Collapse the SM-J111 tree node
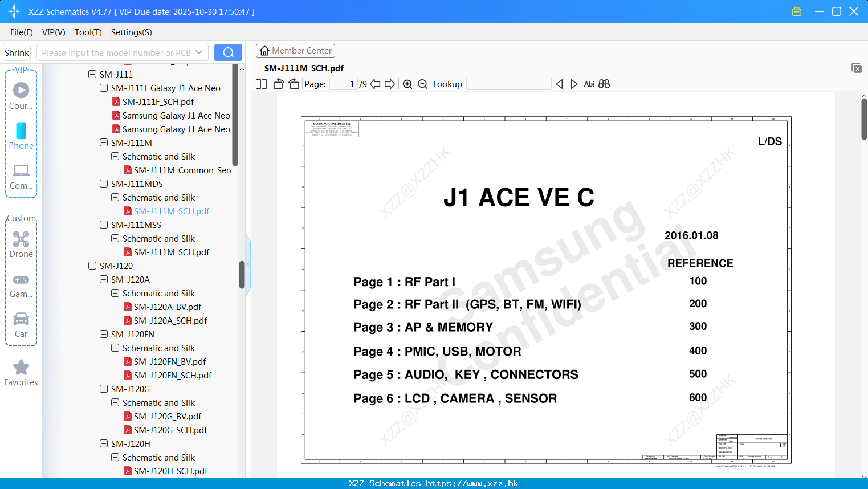 [92, 74]
